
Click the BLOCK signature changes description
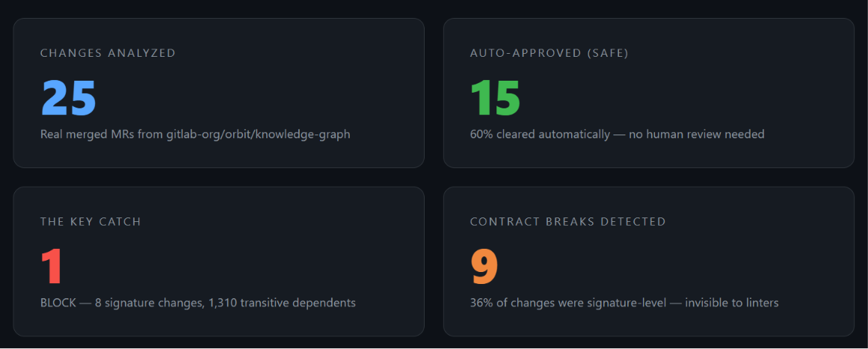click(x=198, y=303)
